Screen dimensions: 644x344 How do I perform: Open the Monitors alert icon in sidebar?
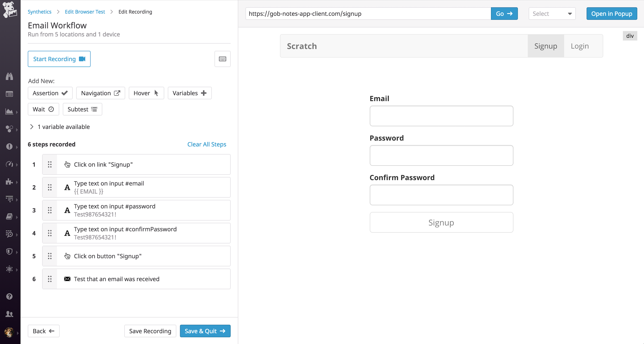(x=9, y=147)
